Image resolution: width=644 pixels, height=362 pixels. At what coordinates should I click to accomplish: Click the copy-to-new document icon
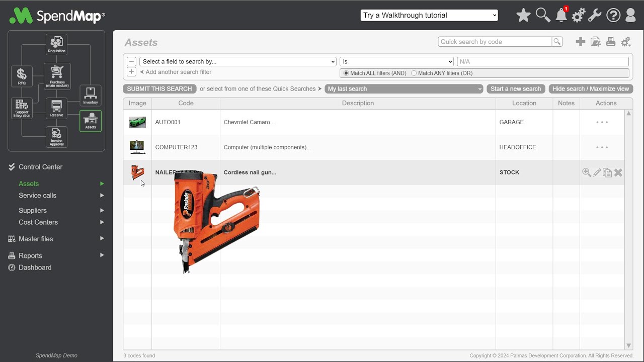coord(596,42)
